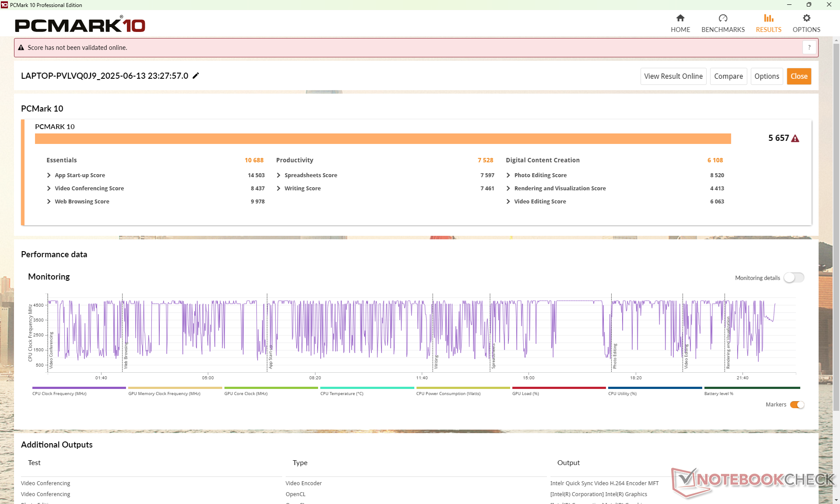
Task: Select GPU Load legend swatch
Action: coord(559,388)
